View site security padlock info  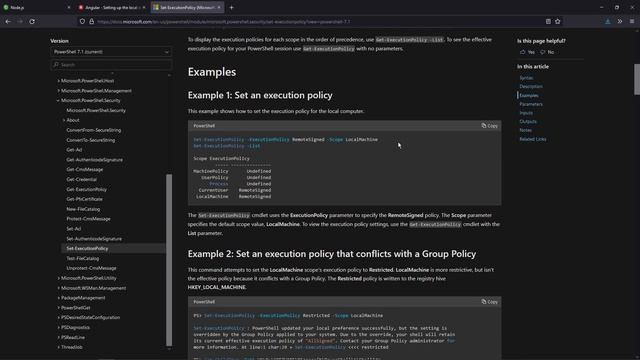pyautogui.click(x=91, y=21)
